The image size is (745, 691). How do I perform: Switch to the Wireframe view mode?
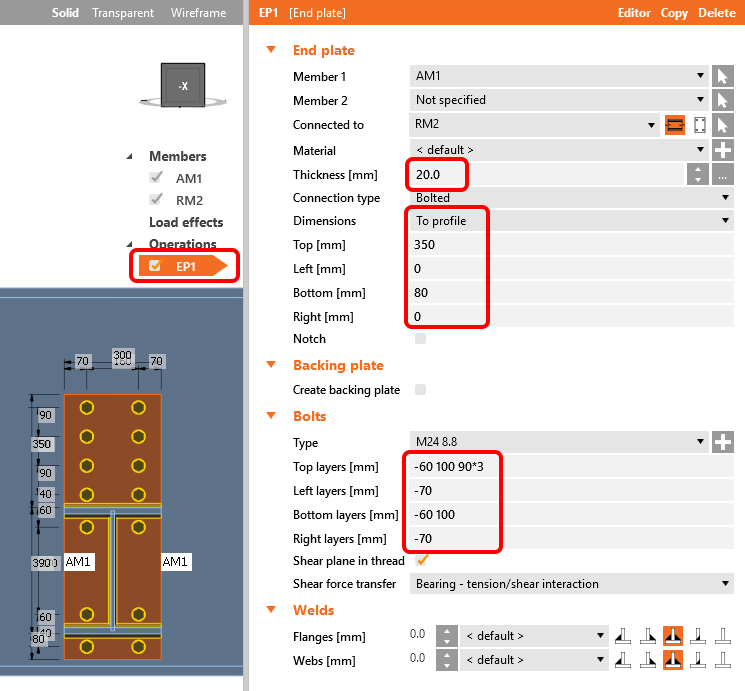[197, 13]
